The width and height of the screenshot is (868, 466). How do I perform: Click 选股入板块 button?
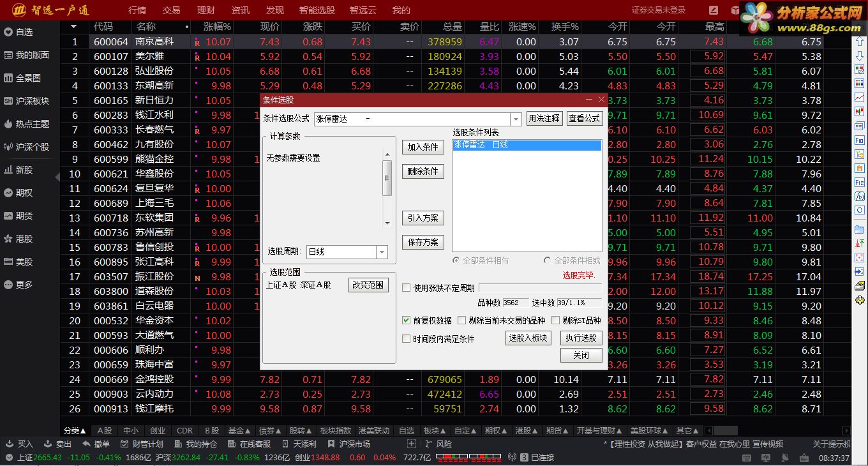click(528, 338)
